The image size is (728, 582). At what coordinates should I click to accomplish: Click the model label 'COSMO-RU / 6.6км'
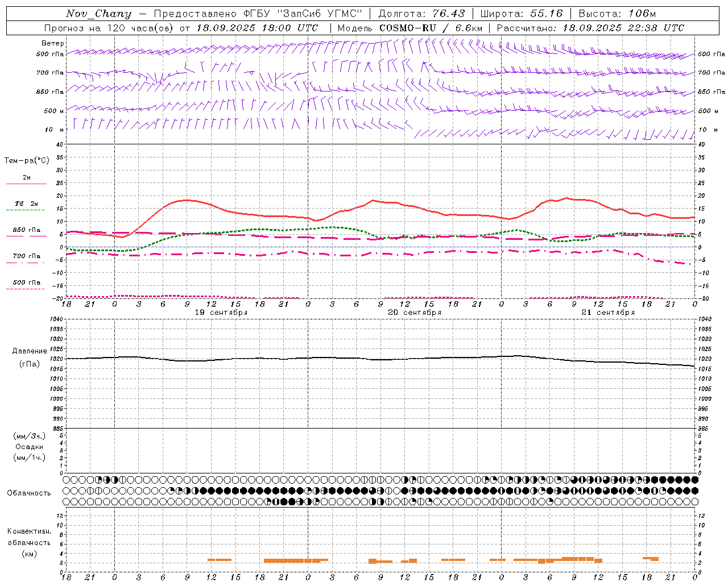coord(431,28)
